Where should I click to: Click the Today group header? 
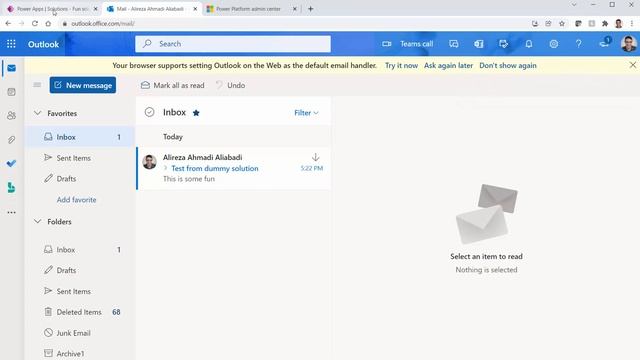click(x=173, y=137)
